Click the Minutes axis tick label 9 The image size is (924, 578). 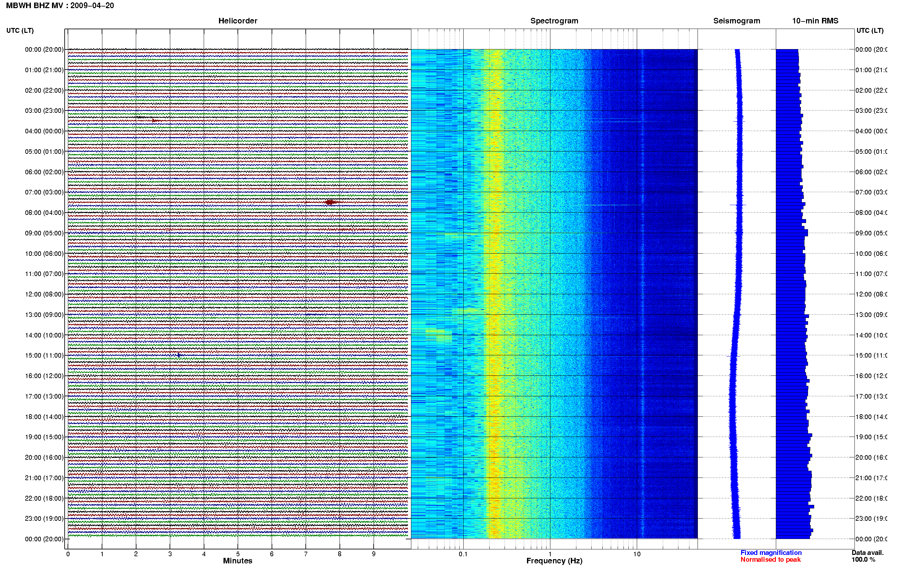pos(374,554)
